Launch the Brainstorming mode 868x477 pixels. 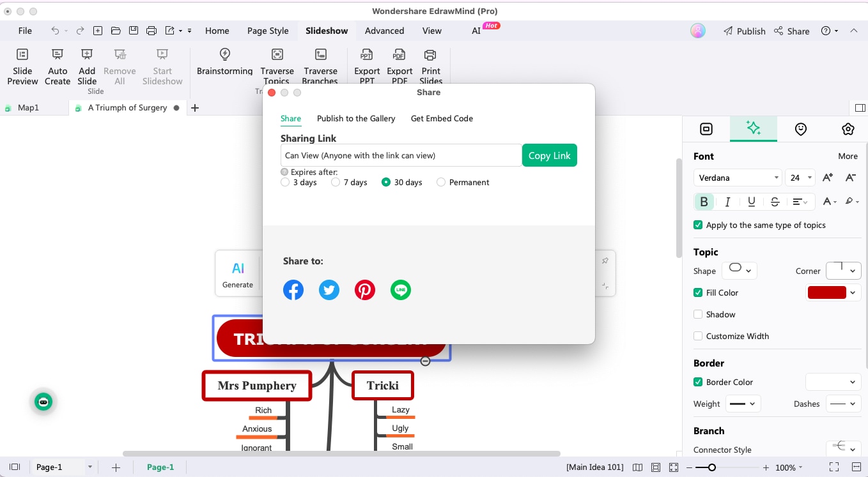(x=224, y=61)
